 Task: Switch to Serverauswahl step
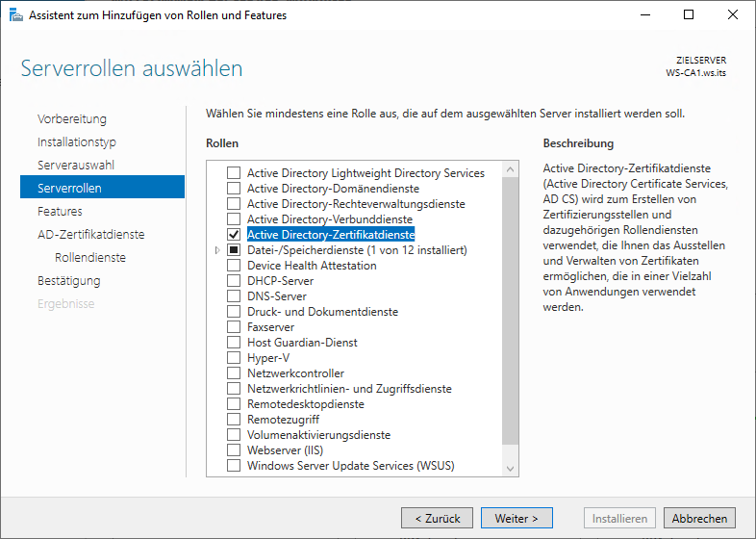coord(76,165)
